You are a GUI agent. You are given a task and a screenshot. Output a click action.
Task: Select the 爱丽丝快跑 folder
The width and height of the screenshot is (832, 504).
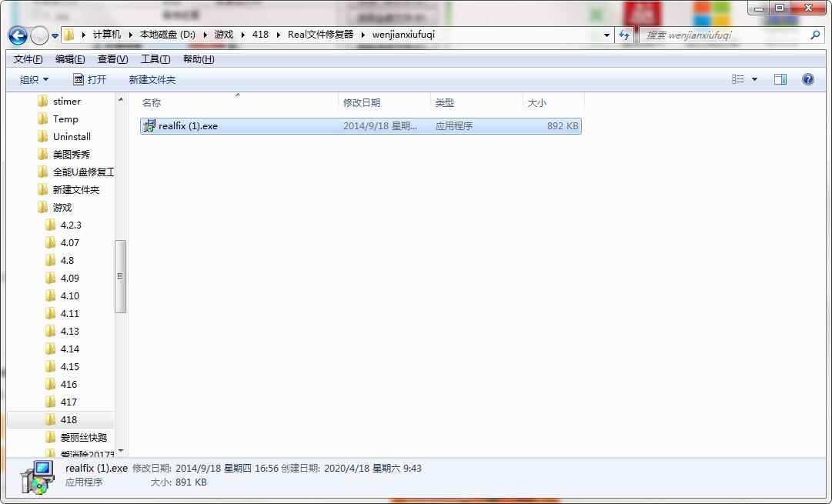tap(83, 437)
